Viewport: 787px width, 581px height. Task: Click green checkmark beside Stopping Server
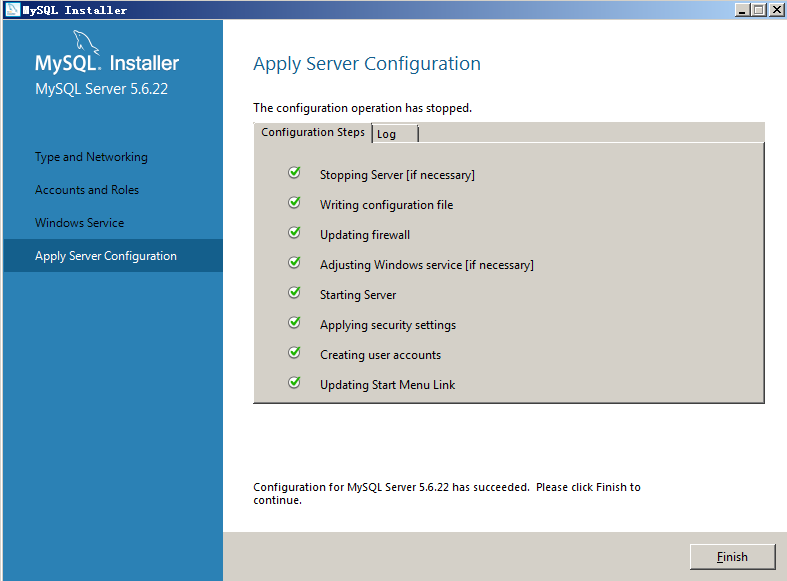295,173
